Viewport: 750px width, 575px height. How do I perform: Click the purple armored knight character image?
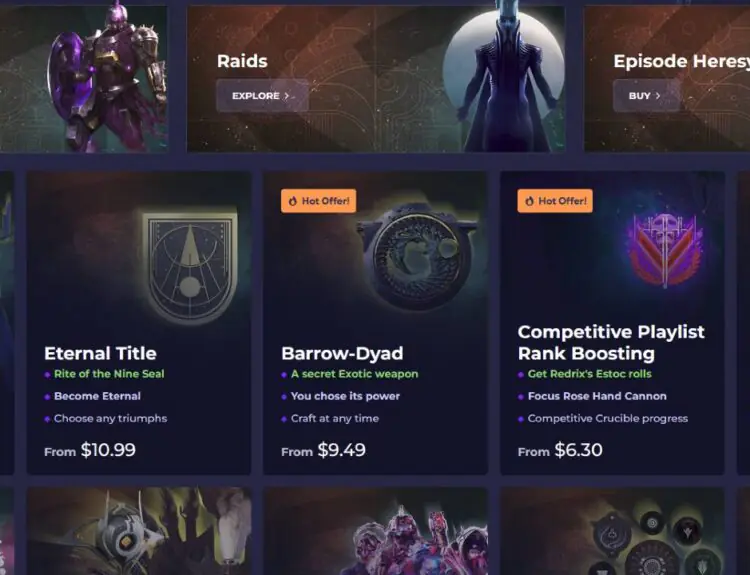pyautogui.click(x=107, y=77)
